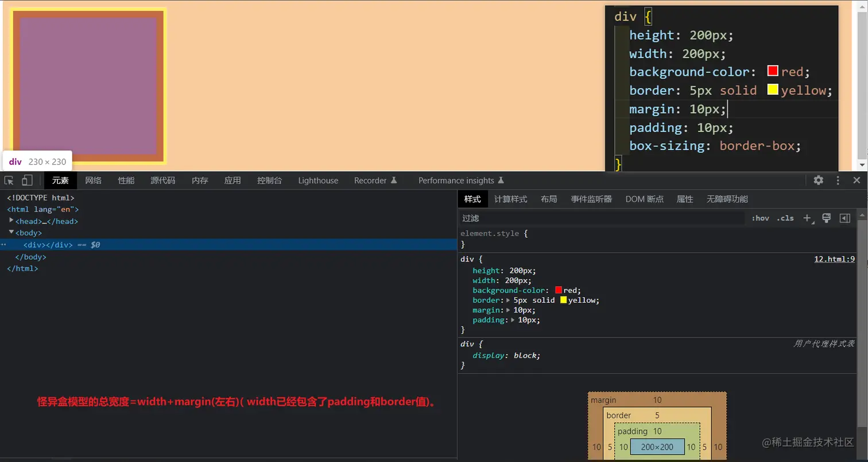Screen dimensions: 868x462
Task: Select the <!DOCTYPE html> line
Action: [40, 198]
